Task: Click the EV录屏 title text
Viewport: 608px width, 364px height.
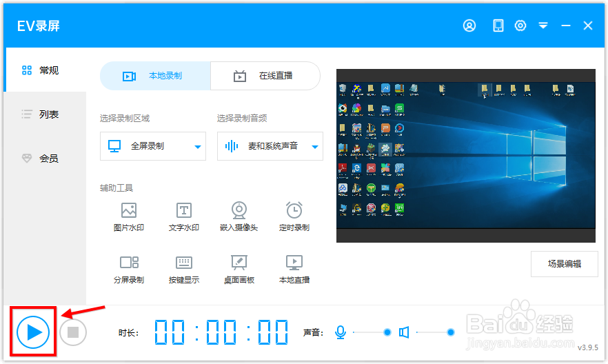Action: [x=39, y=26]
